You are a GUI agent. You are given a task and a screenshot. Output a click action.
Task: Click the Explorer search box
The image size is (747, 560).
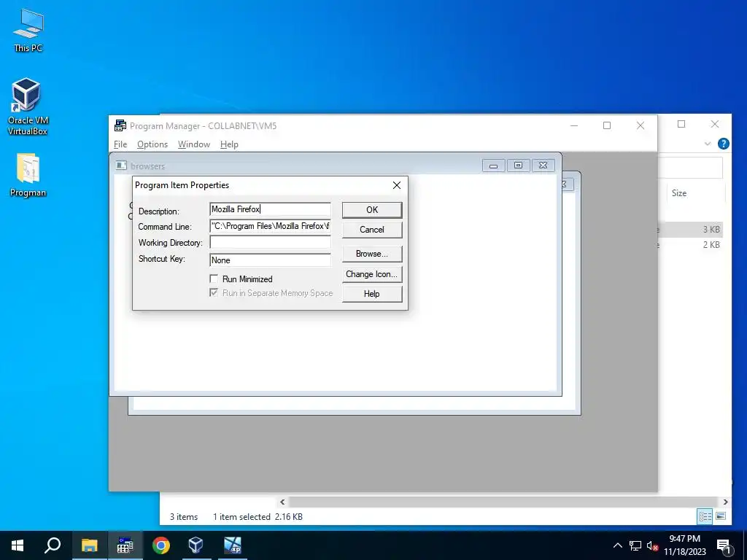click(690, 168)
